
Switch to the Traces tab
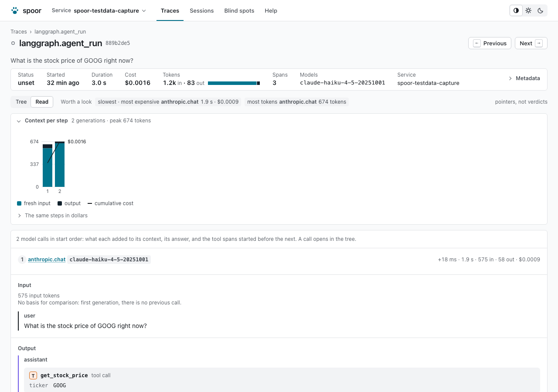tap(170, 10)
